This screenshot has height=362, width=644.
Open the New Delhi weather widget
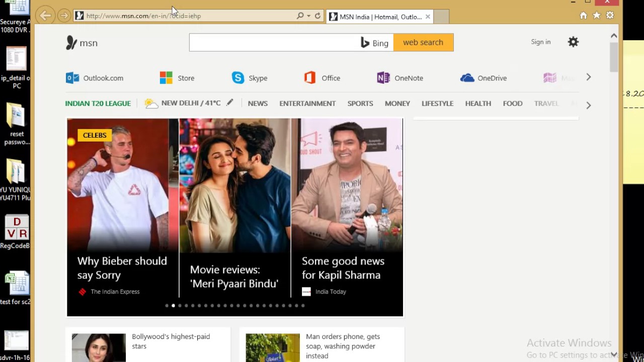coord(183,103)
